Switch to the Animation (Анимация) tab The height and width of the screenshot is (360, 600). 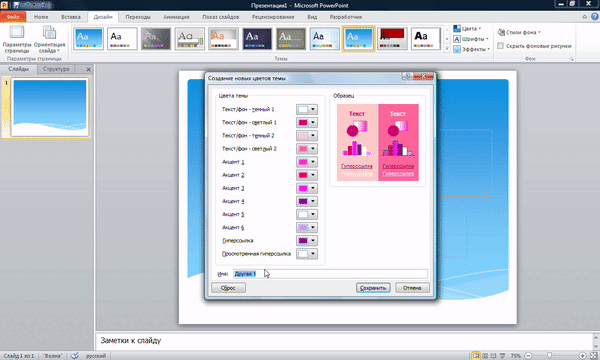pos(176,17)
